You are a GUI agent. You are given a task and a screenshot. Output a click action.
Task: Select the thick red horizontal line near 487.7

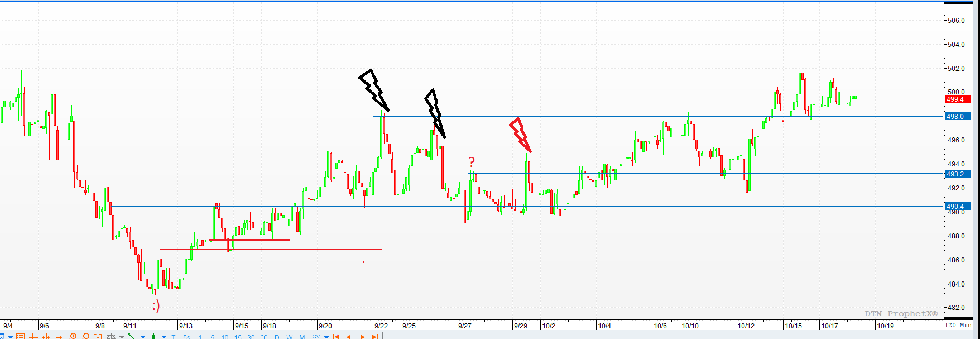pyautogui.click(x=250, y=240)
